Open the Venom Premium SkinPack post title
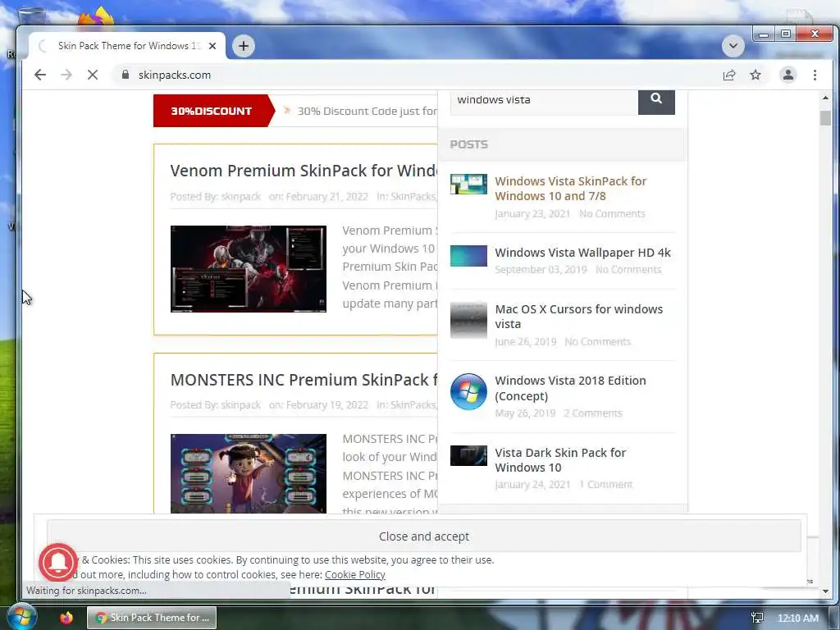 point(304,171)
